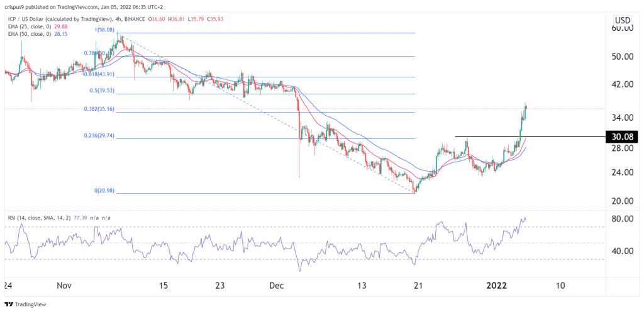Select the 30.08 price label

[x=622, y=136]
